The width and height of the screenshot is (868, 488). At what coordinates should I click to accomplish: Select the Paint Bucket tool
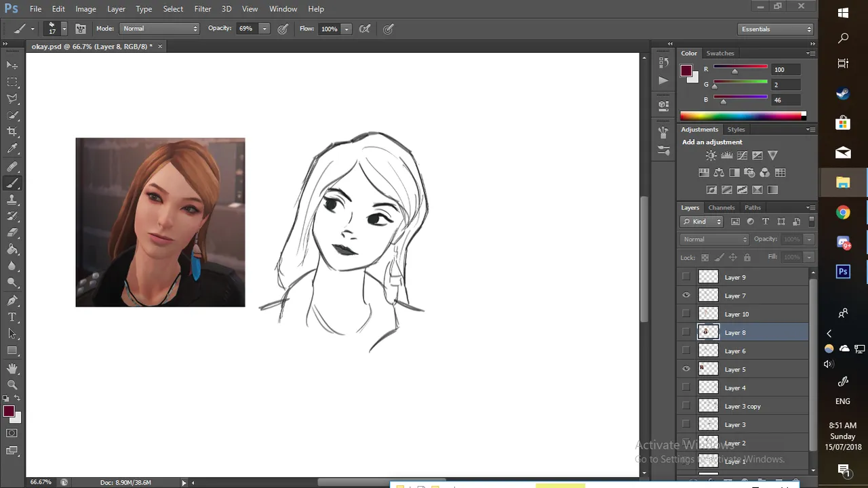12,250
